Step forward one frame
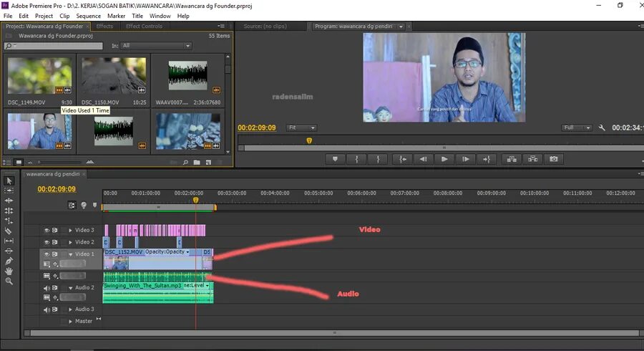The image size is (644, 351). click(x=465, y=159)
